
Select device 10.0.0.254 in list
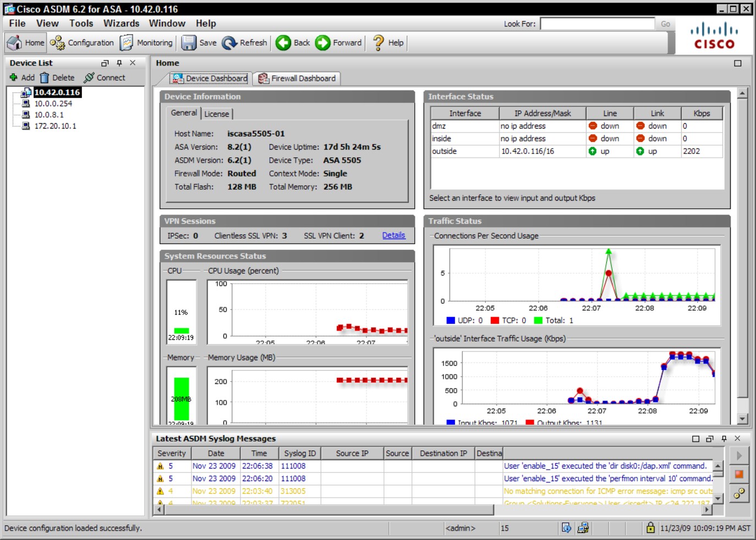(53, 103)
